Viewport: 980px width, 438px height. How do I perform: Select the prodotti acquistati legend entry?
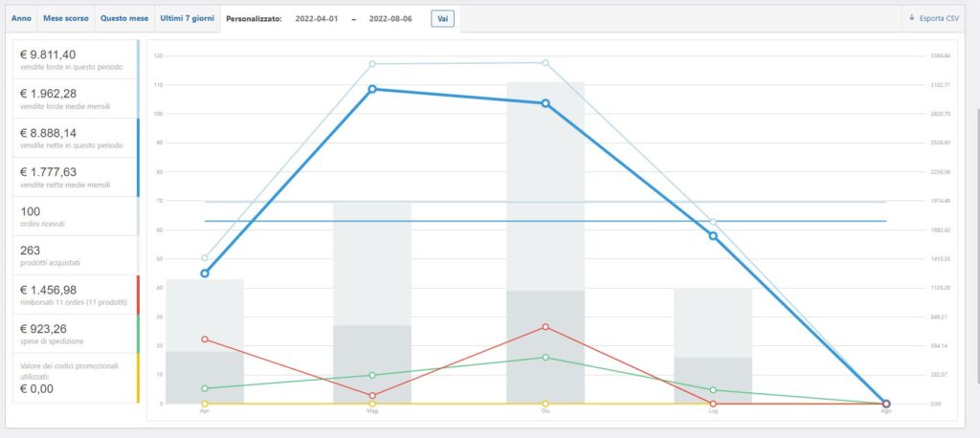point(76,255)
